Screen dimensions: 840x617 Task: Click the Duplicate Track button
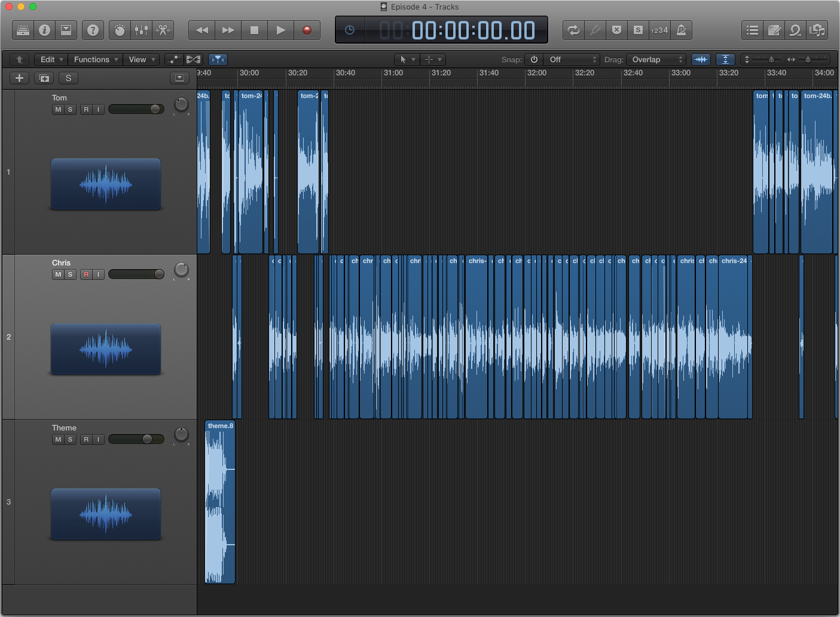click(44, 78)
